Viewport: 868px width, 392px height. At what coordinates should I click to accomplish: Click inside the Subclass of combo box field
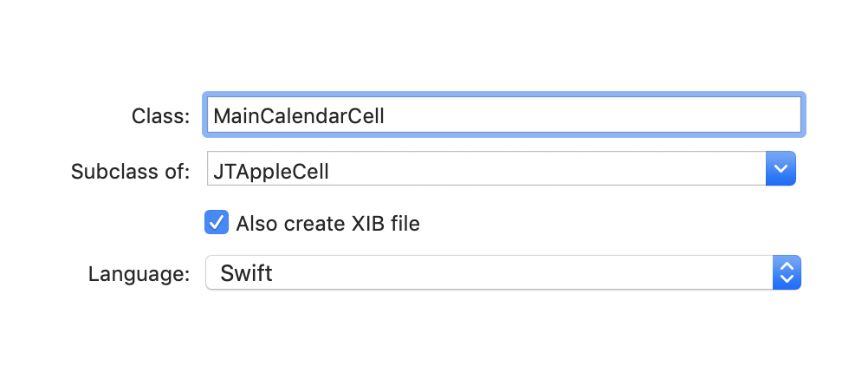tap(485, 169)
